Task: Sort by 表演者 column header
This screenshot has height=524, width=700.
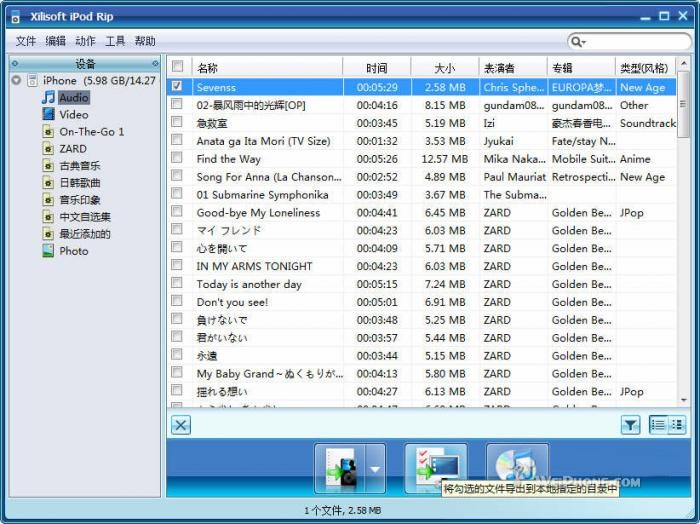Action: coord(513,67)
